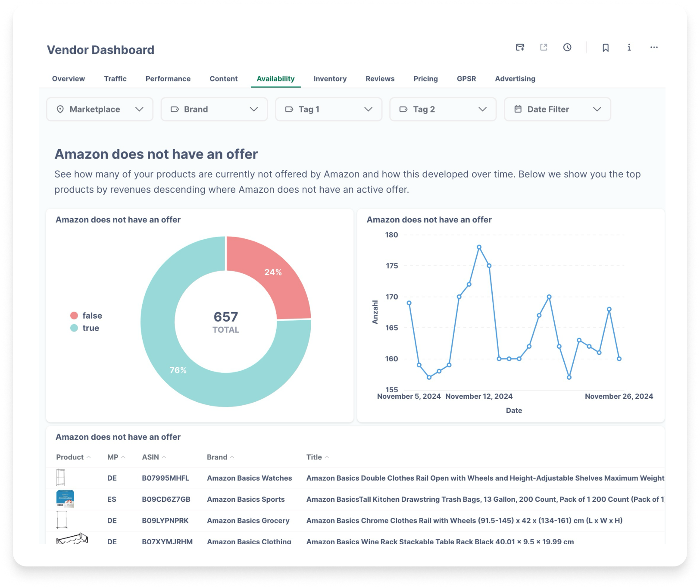The height and width of the screenshot is (588, 700).
Task: Expand the Marketplace dropdown chevron
Action: coord(139,109)
